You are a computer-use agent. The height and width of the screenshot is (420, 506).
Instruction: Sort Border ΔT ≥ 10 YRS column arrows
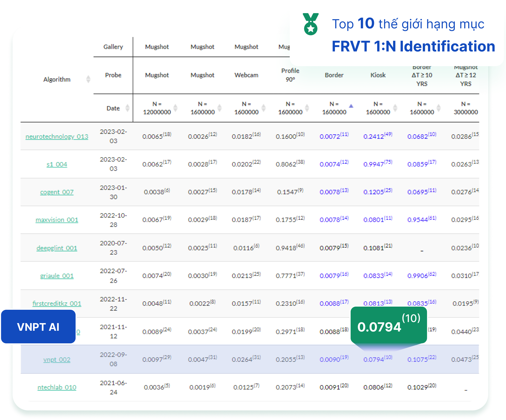[439, 108]
